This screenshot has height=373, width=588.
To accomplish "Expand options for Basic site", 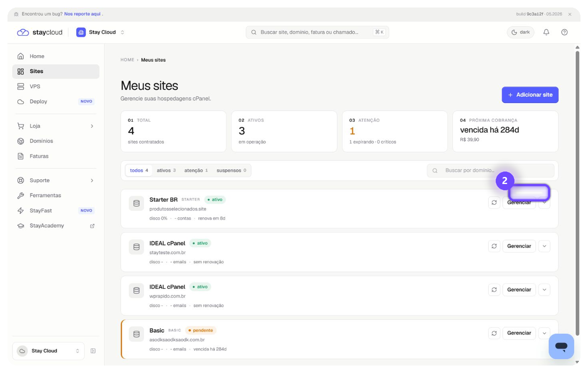I will (544, 333).
